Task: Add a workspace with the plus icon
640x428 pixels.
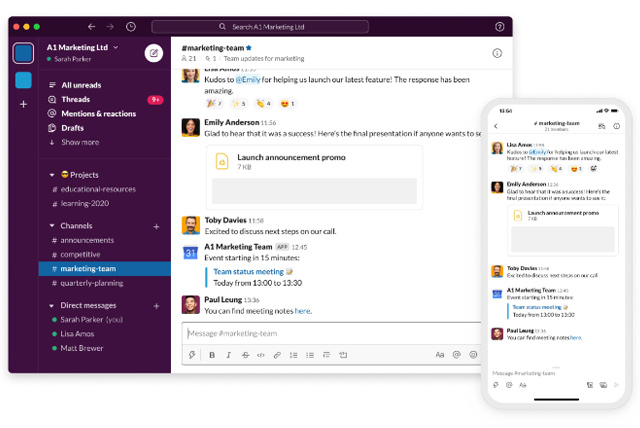Action: (x=23, y=104)
